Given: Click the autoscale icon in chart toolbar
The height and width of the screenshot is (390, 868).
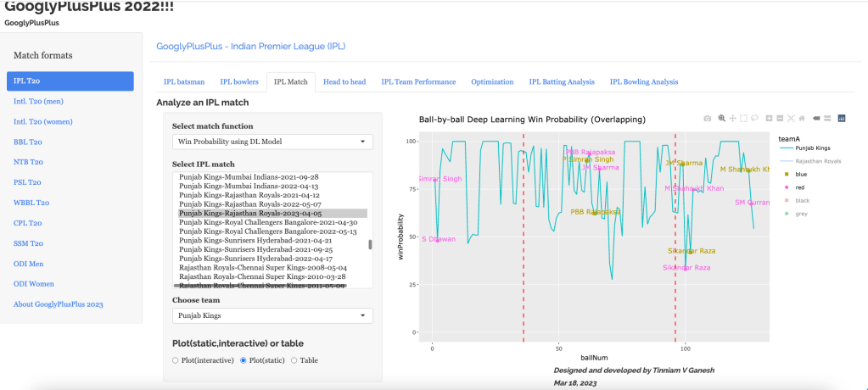Looking at the screenshot, I should (x=791, y=119).
